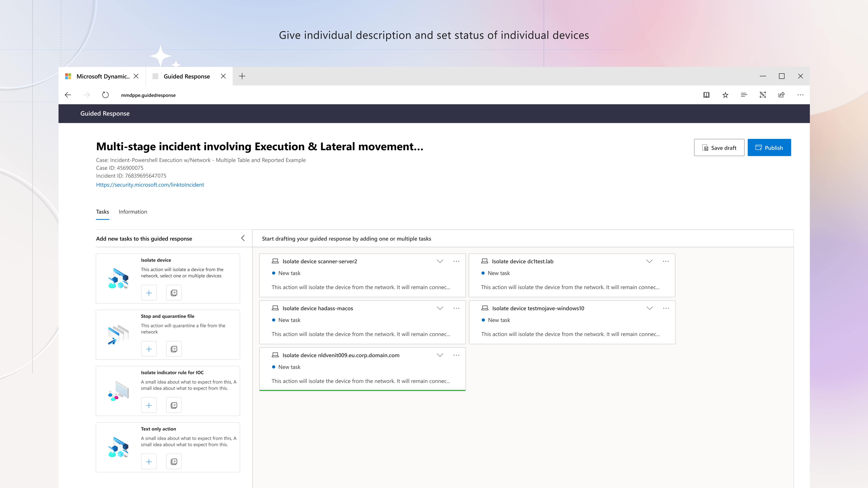The image size is (868, 488).
Task: Add Isolate indicator rule for IOC task
Action: point(149,405)
